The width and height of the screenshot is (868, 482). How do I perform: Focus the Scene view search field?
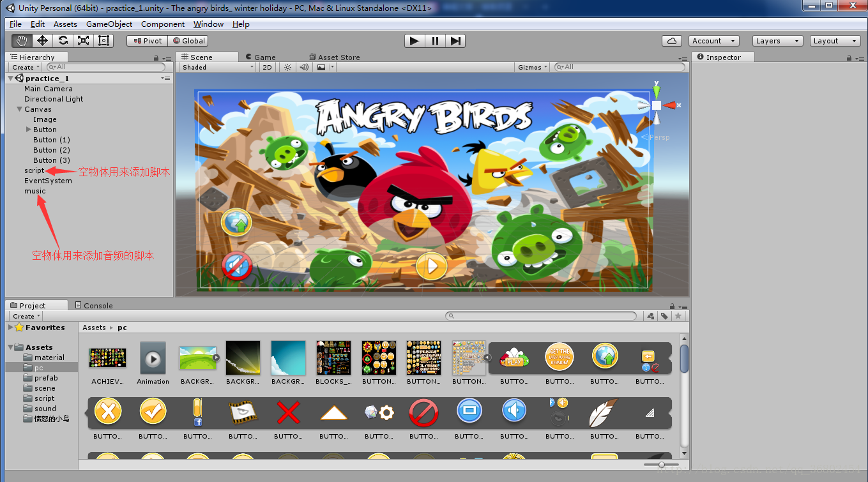click(620, 67)
